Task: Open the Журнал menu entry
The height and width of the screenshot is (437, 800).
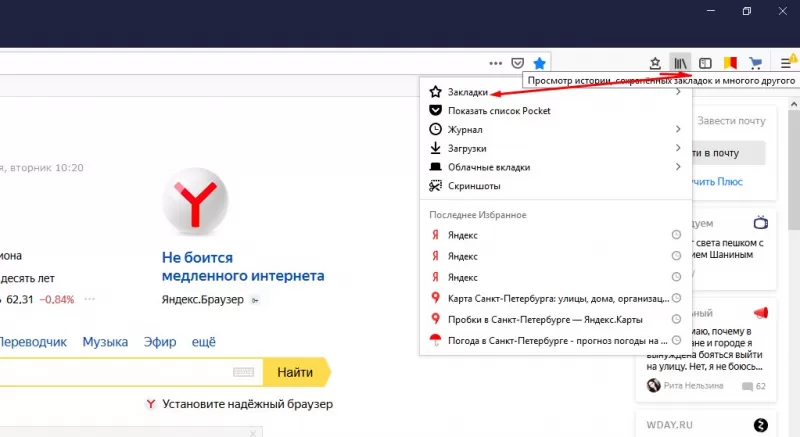Action: click(x=556, y=130)
